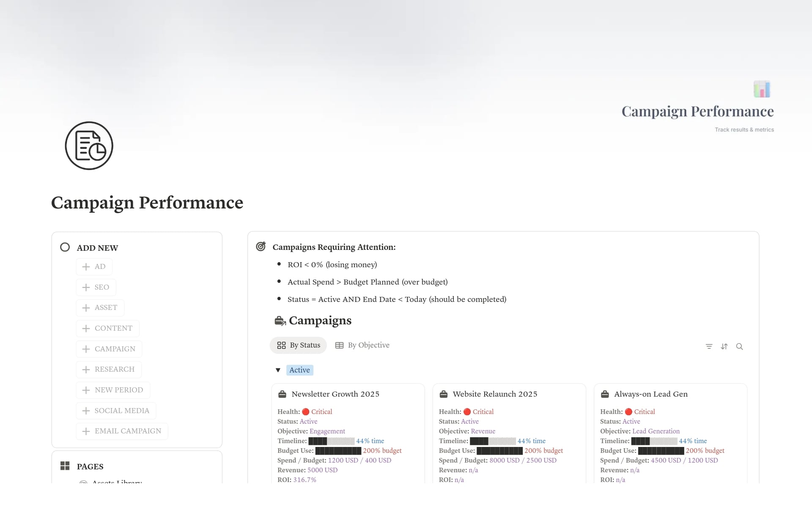
Task: Click the Actual Spend > Budget Planned bullet
Action: 368,282
